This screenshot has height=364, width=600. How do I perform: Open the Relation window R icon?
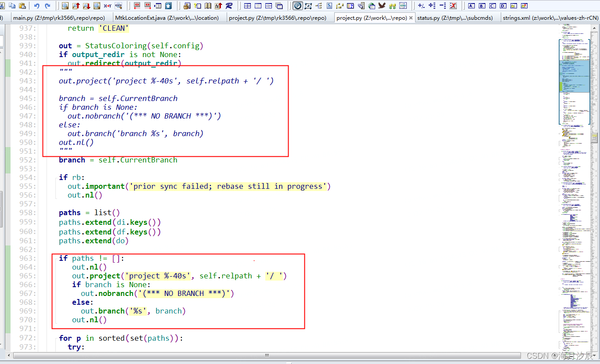[x=229, y=6]
